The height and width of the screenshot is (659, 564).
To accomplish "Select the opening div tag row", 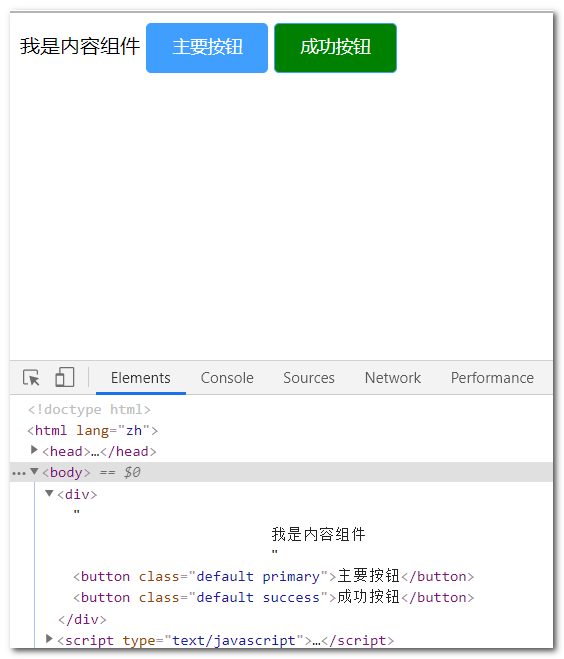I will point(77,494).
